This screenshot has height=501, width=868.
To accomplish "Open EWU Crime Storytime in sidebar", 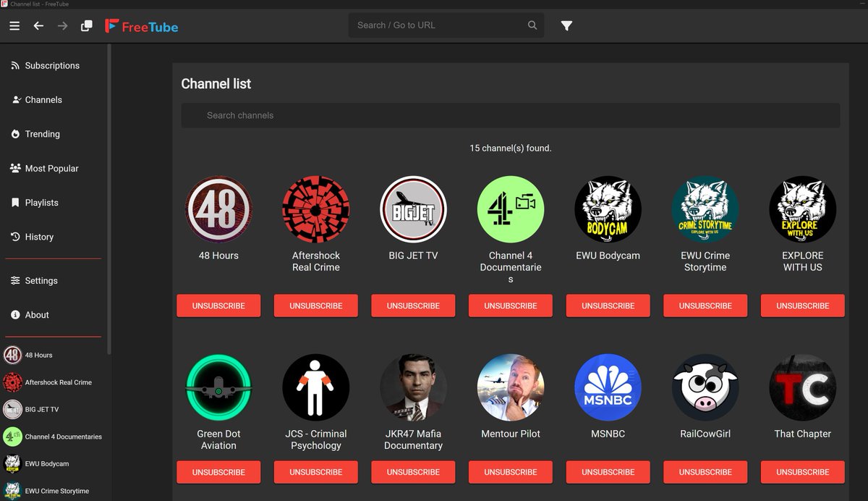I will point(54,491).
